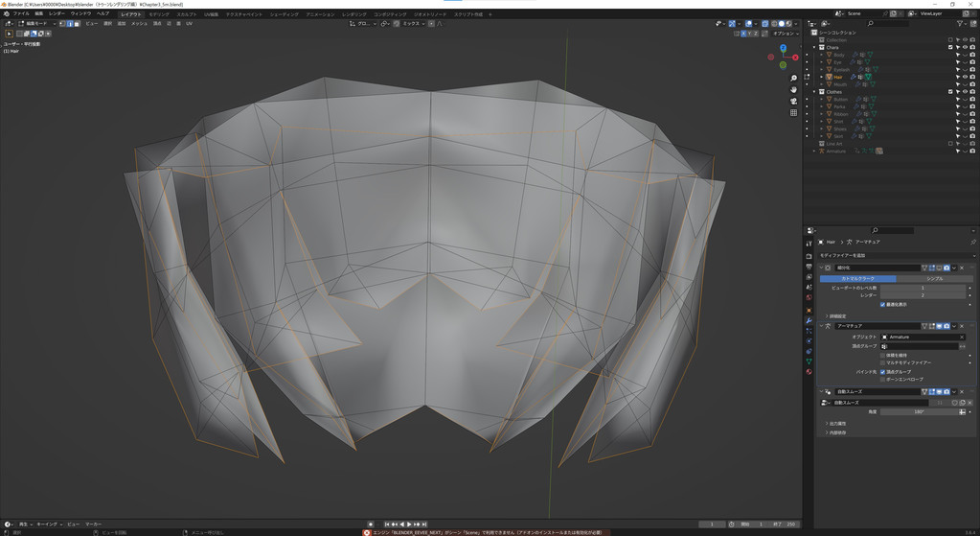
Task: Expand the Armature object in outliner
Action: [814, 151]
